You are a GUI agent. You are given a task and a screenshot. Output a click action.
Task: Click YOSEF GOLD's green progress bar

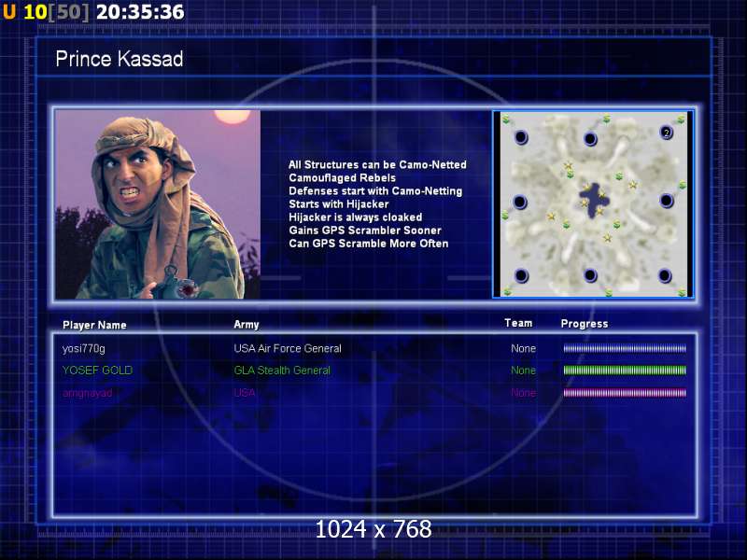[x=625, y=370]
